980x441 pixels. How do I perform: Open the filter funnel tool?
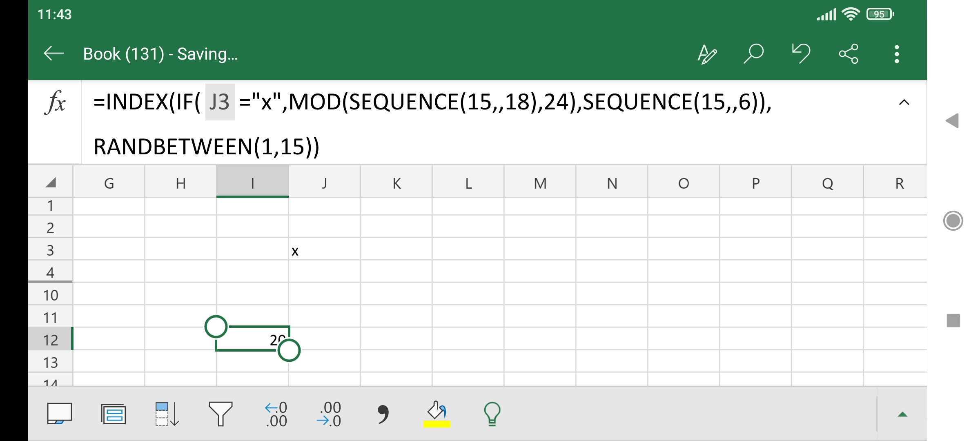click(x=220, y=414)
